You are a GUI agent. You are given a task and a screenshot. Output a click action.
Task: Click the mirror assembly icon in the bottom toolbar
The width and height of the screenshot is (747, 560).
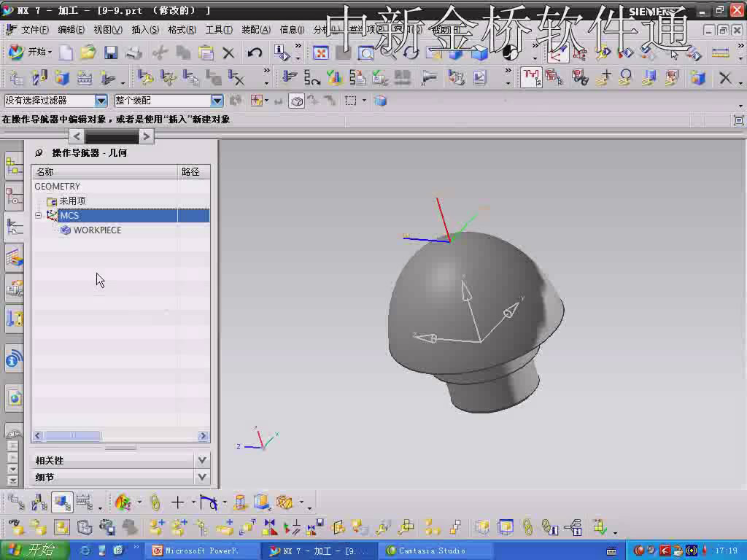point(269,528)
